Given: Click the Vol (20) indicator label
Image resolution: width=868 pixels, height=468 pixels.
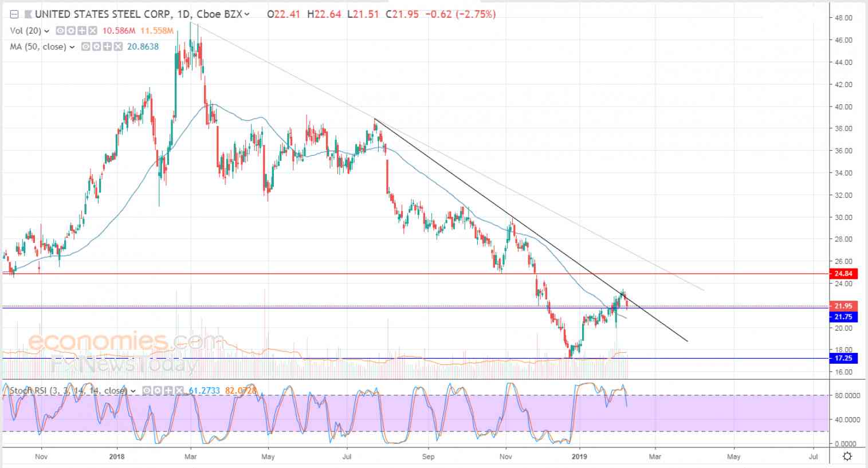Looking at the screenshot, I should click(26, 31).
